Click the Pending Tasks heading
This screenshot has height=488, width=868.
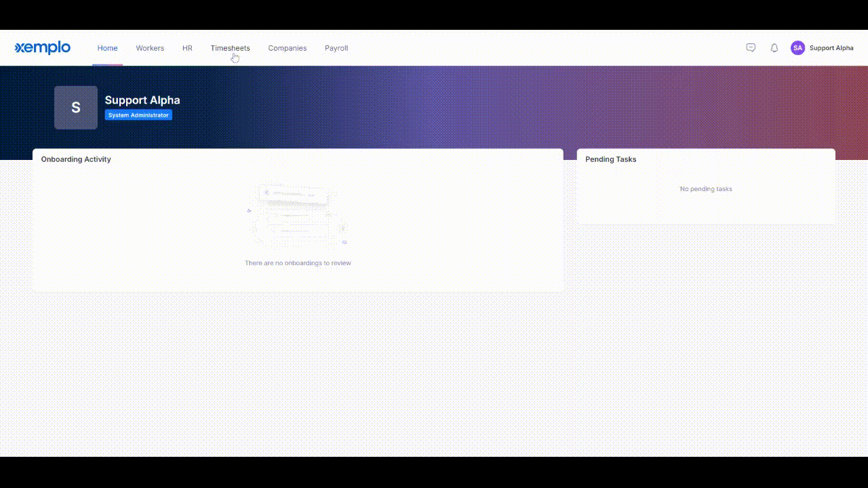pos(611,159)
